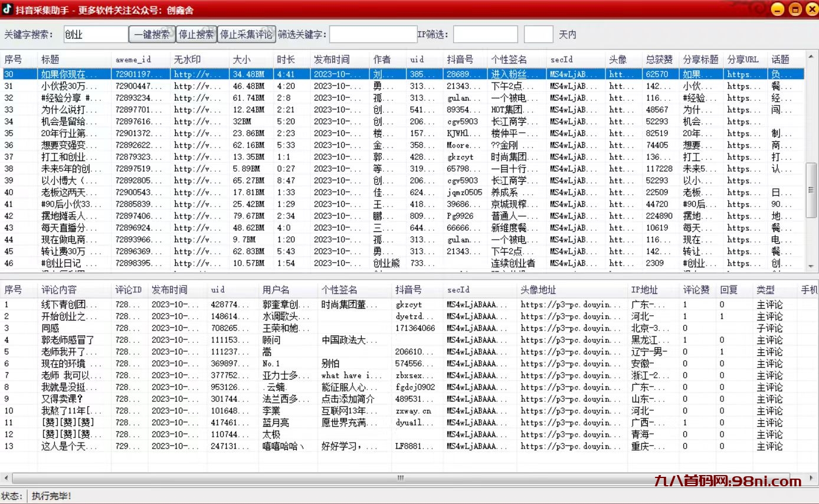Select video row 为什么说打

pyautogui.click(x=402, y=110)
